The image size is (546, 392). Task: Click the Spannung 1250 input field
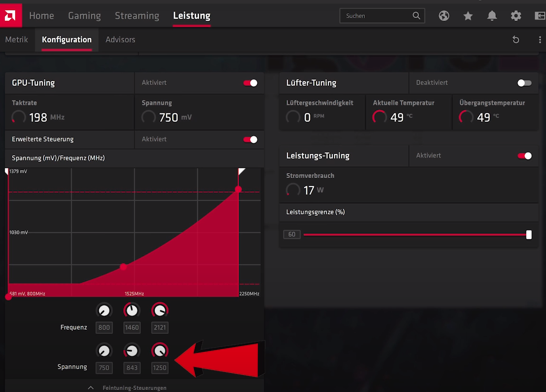(160, 368)
